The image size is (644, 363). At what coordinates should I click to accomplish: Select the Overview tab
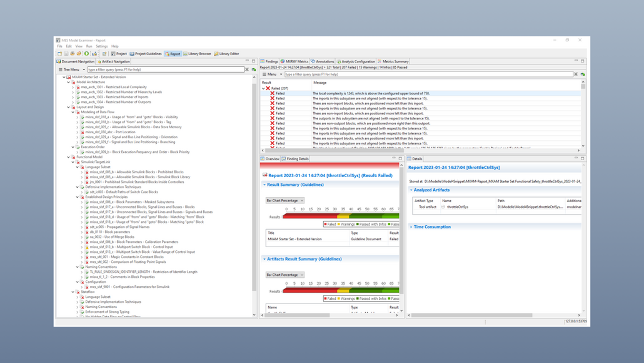point(269,159)
